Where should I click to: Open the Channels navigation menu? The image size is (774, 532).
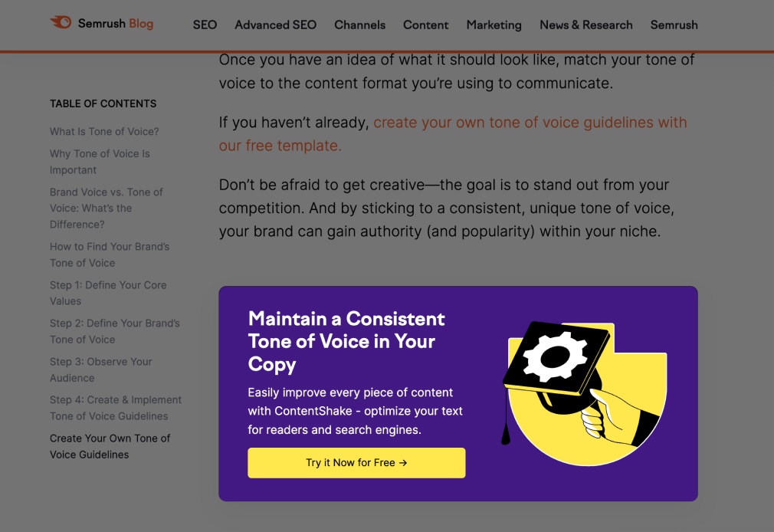359,25
